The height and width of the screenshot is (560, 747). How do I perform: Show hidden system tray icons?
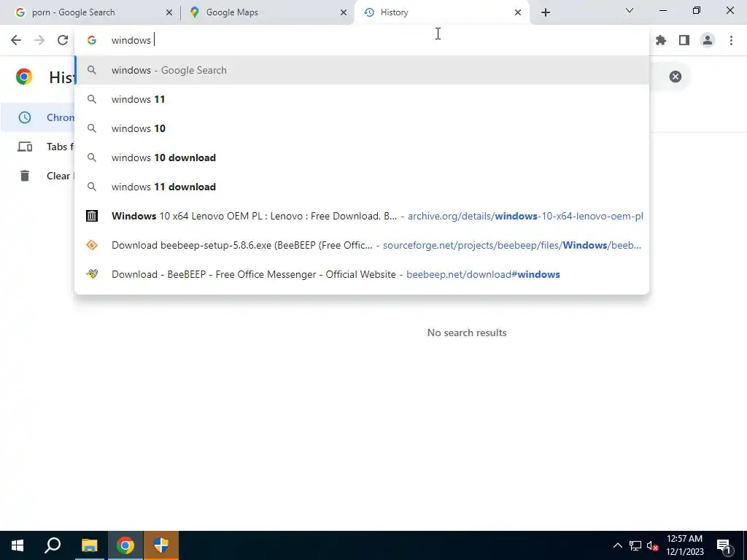click(x=617, y=545)
